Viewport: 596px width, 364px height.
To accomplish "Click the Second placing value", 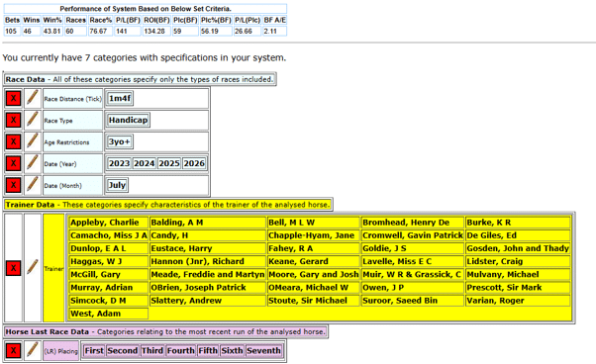I will (123, 351).
